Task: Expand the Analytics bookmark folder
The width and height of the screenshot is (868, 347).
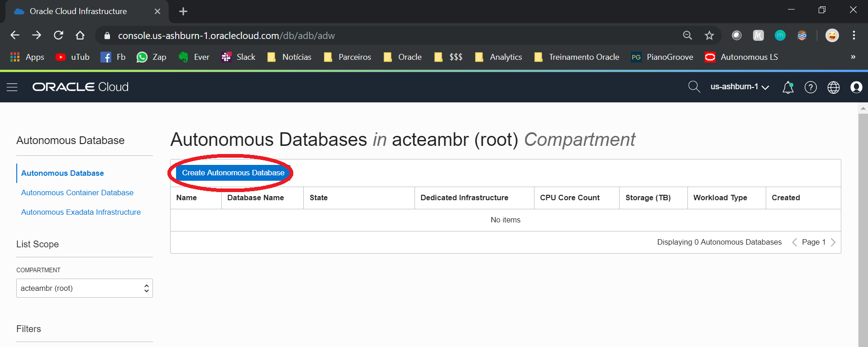Action: point(498,57)
